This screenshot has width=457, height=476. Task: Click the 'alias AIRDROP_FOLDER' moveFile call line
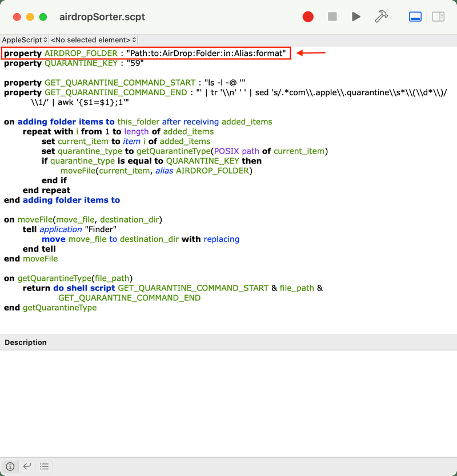tap(156, 171)
